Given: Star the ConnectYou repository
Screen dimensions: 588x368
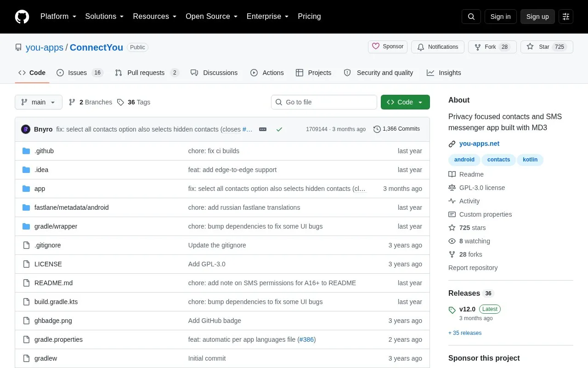Looking at the screenshot, I should (x=547, y=47).
